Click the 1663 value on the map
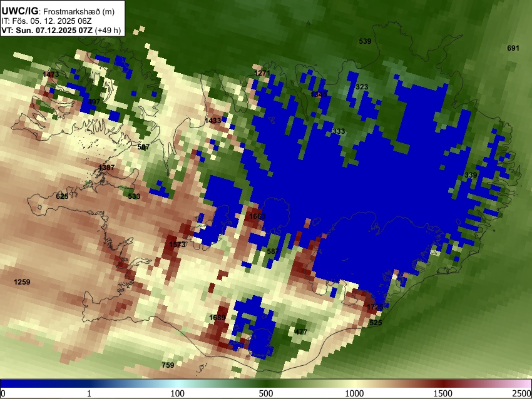The height and width of the screenshot is (399, 532). click(x=257, y=216)
